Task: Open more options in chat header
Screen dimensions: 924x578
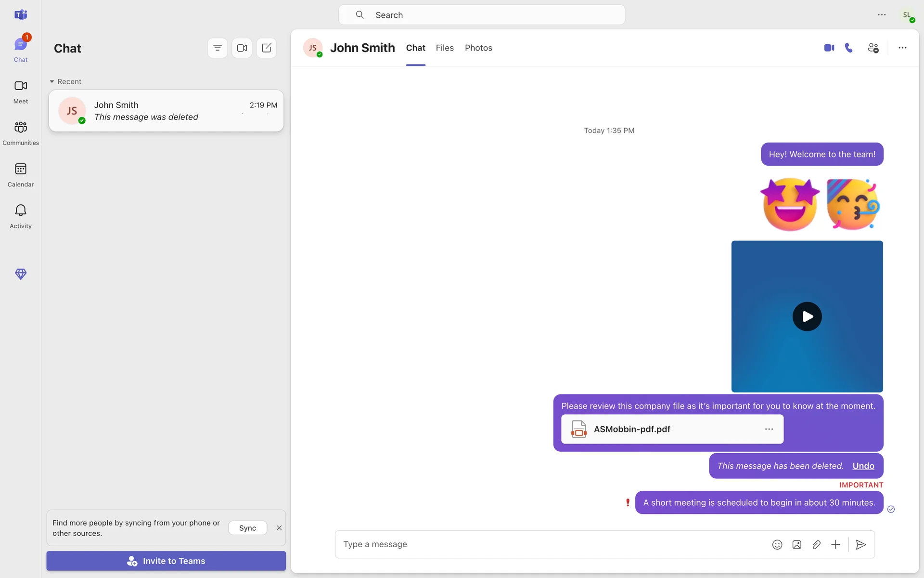Action: pyautogui.click(x=902, y=48)
